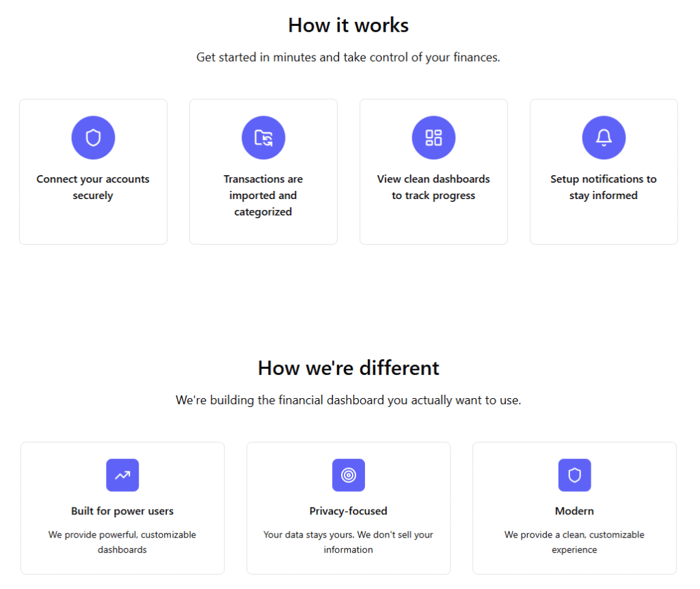Click the 'How we're different' heading
Viewport: 700px width, 589px height.
click(x=348, y=368)
